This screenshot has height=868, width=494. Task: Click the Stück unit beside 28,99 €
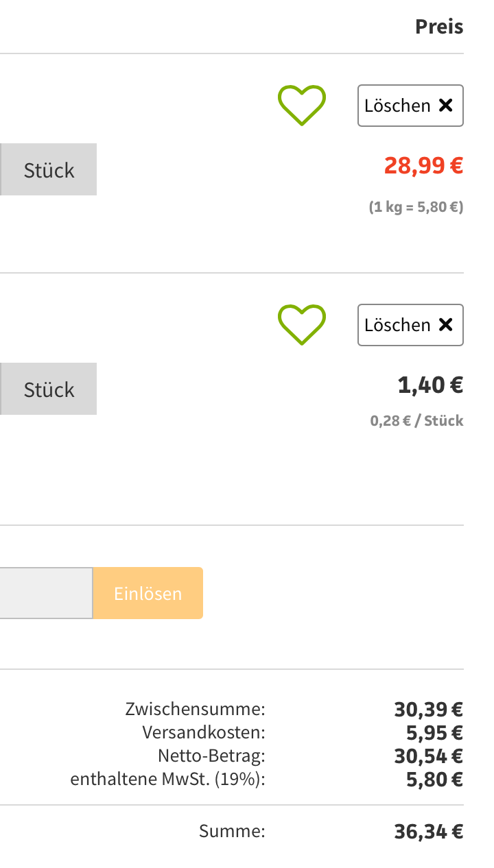tap(49, 170)
